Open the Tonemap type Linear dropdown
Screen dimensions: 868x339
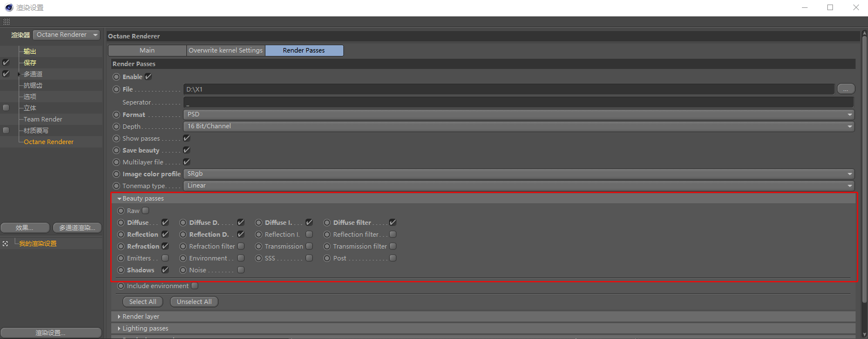click(518, 186)
